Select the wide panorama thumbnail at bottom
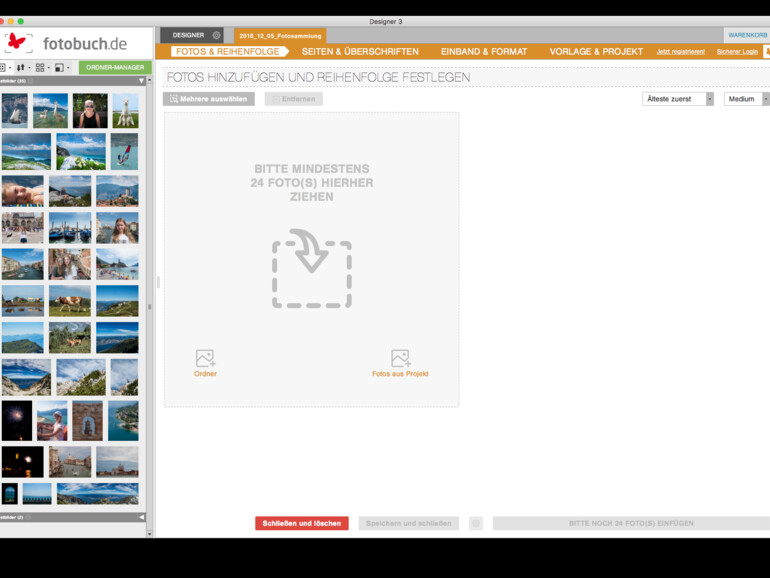Viewport: 770px width, 578px height. coord(98,494)
